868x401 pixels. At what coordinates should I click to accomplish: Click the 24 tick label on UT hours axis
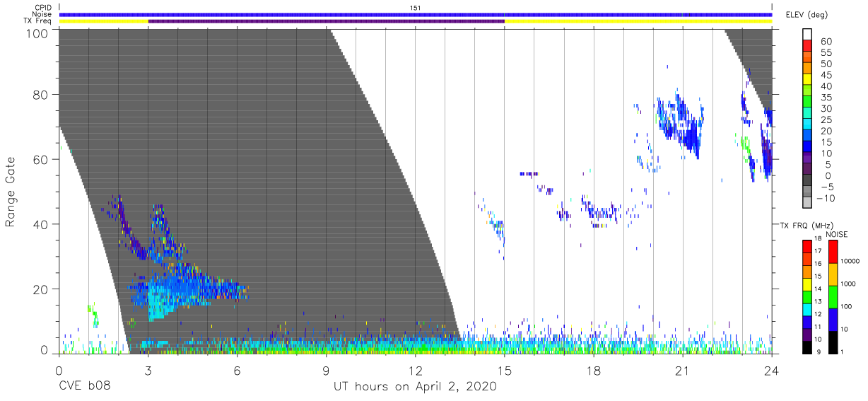tap(771, 371)
